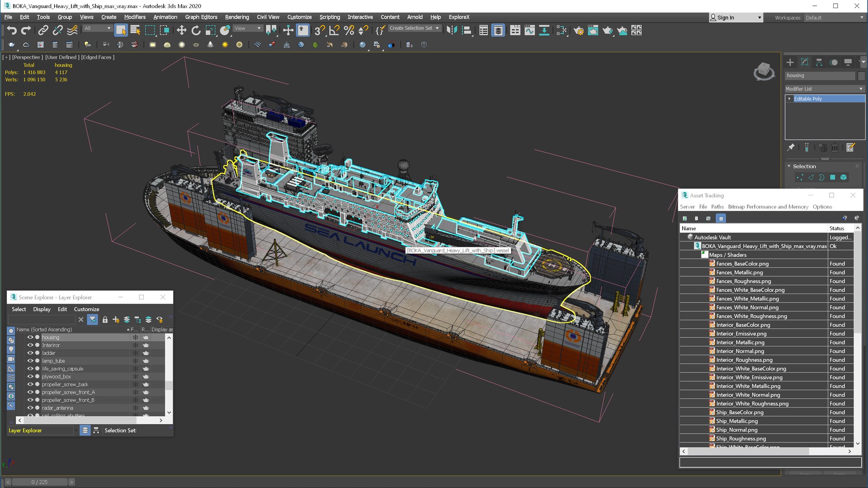Viewport: 868px width, 488px height.
Task: Click the Mirror tool icon
Action: 452,30
